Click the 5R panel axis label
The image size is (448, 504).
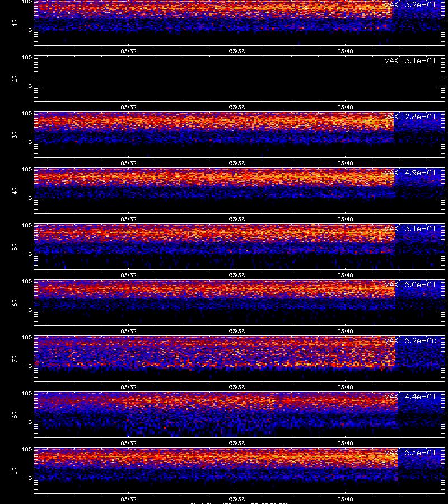pos(15,246)
